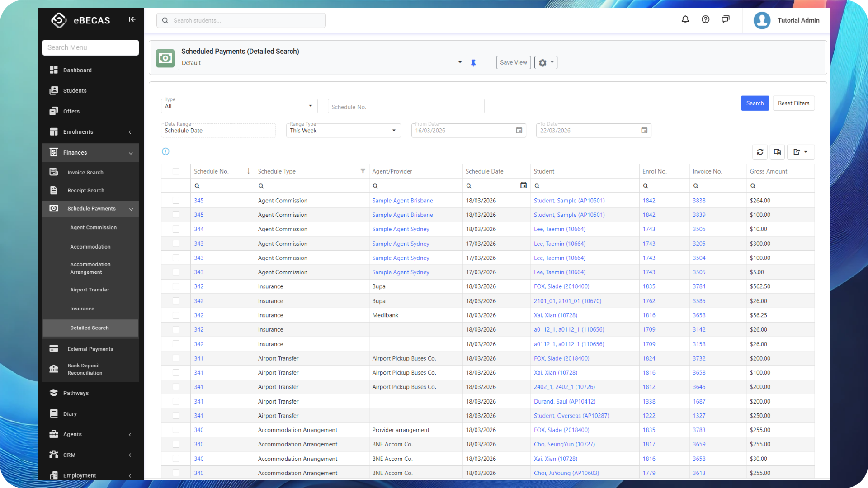Open Sample Agent Brisbane link
The height and width of the screenshot is (488, 868).
click(402, 201)
